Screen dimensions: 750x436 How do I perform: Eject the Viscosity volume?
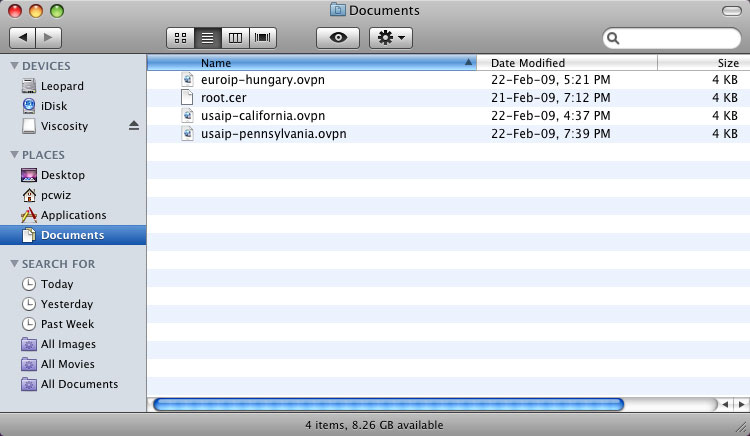[x=134, y=126]
